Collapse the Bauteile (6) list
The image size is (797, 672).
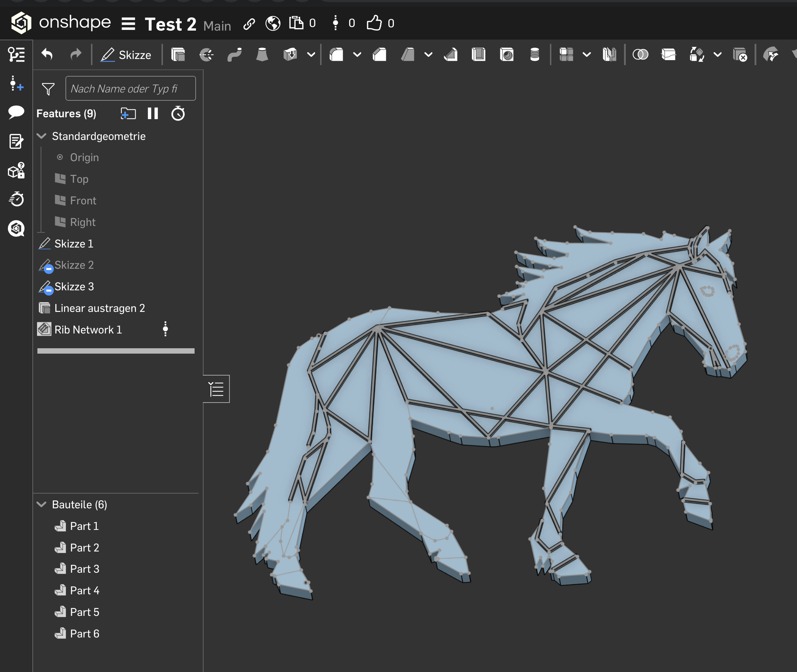(41, 504)
